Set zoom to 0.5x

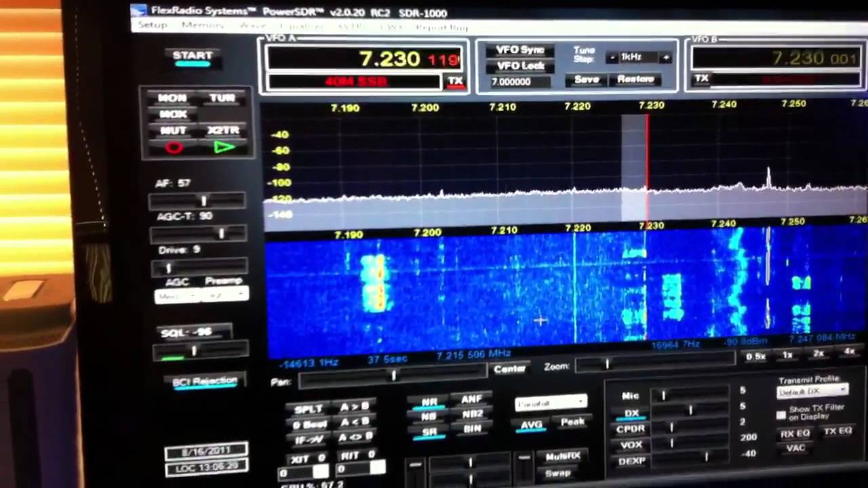(755, 357)
